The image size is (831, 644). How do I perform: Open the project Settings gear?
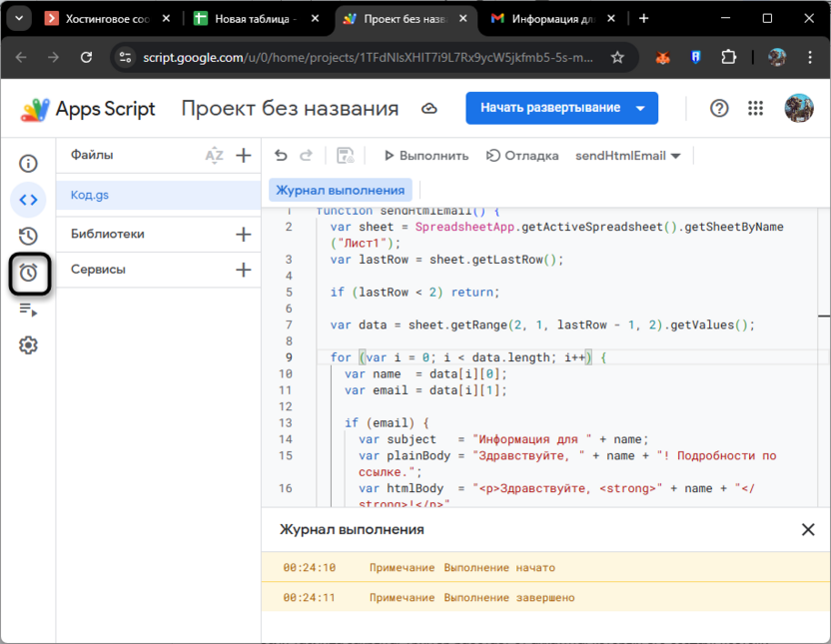28,344
